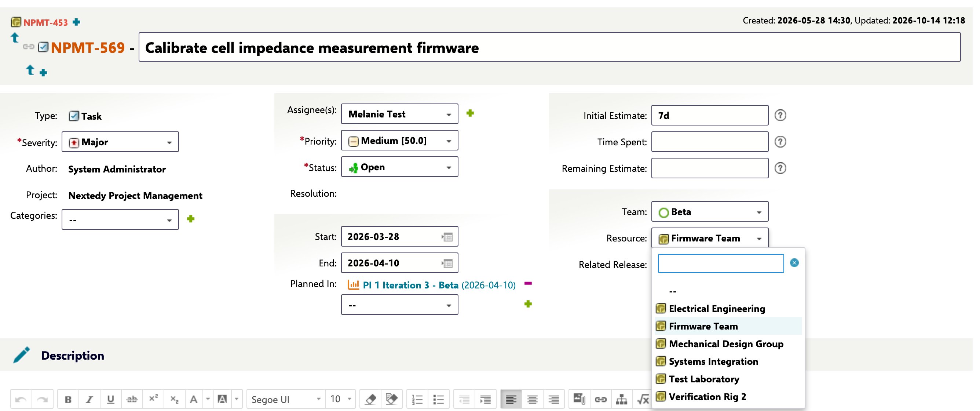The image size is (980, 411).
Task: Show help for Time Spent
Action: pos(780,142)
